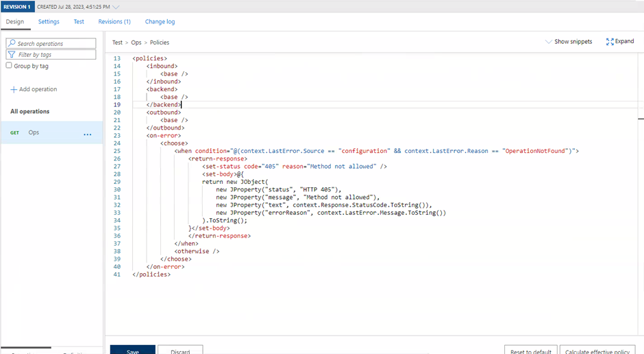The image size is (644, 354).
Task: Click the </backend> line in editor
Action: (164, 105)
